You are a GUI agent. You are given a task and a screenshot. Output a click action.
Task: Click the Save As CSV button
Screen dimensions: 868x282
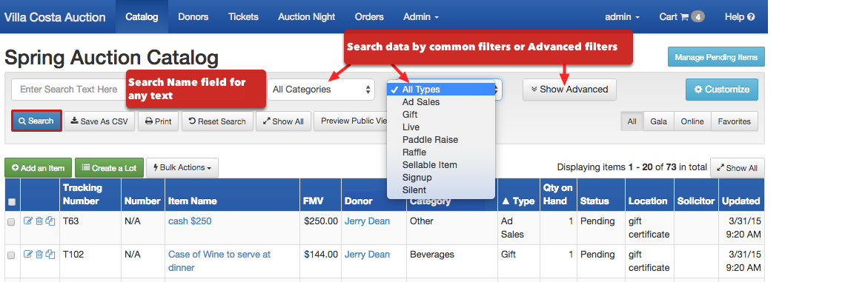99,121
